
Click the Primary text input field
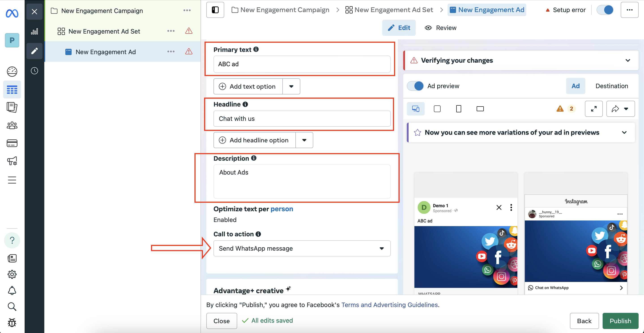302,64
